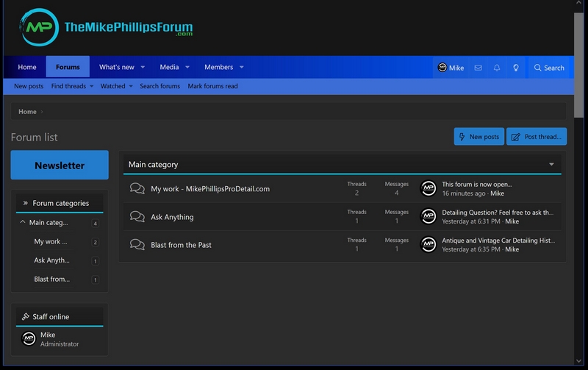Click Watched in sub-navigation
The width and height of the screenshot is (588, 370).
click(x=113, y=86)
